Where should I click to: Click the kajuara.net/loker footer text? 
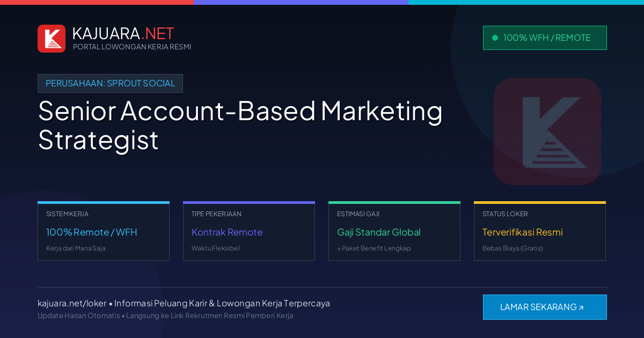tap(72, 303)
